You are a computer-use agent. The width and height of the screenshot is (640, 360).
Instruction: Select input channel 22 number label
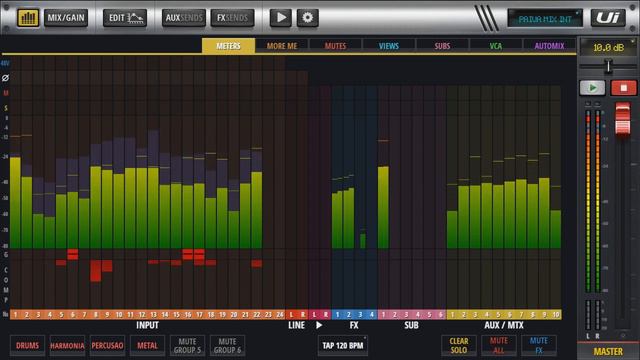point(257,314)
